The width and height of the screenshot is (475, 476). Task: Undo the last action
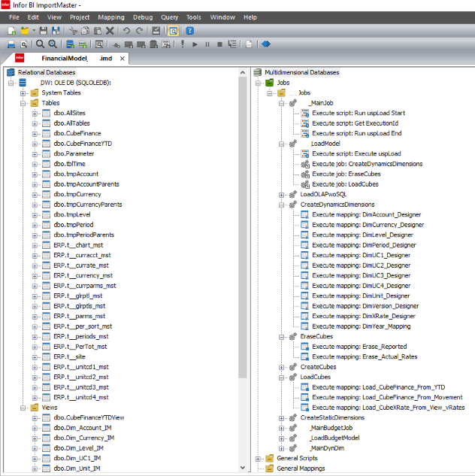pyautogui.click(x=127, y=31)
